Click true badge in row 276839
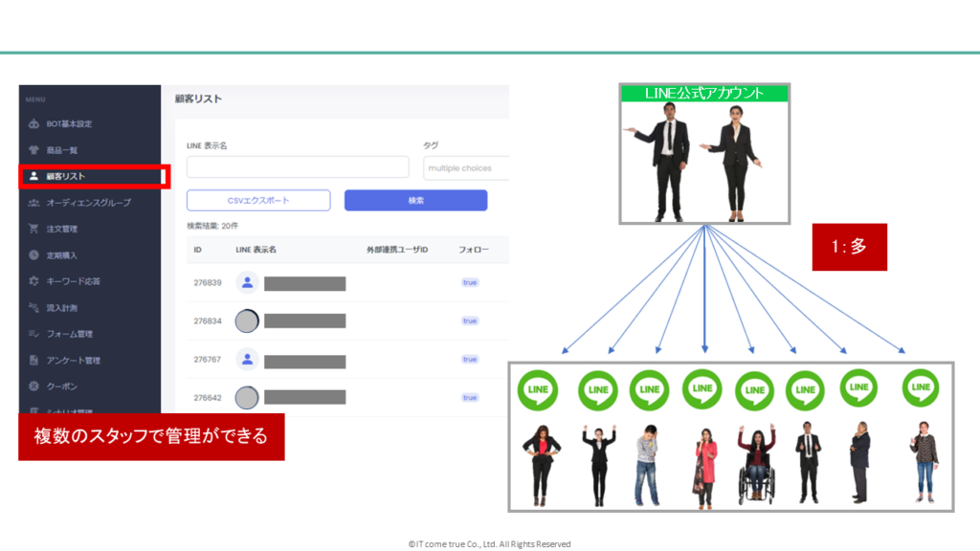Image resolution: width=980 pixels, height=551 pixels. (470, 282)
